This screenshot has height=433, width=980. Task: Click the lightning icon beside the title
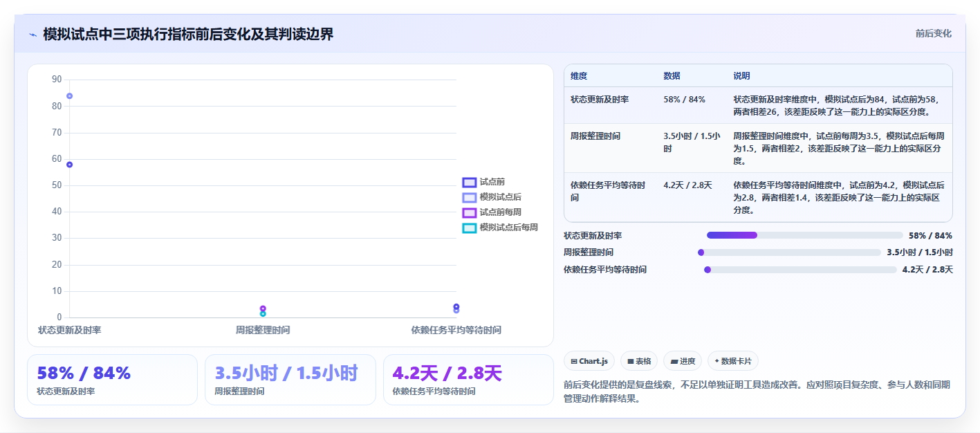[x=33, y=35]
